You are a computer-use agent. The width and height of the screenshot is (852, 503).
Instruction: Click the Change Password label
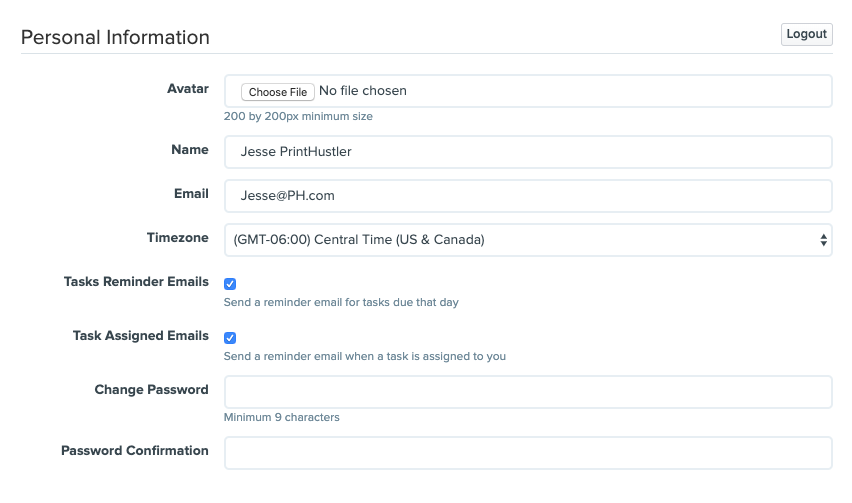(151, 389)
